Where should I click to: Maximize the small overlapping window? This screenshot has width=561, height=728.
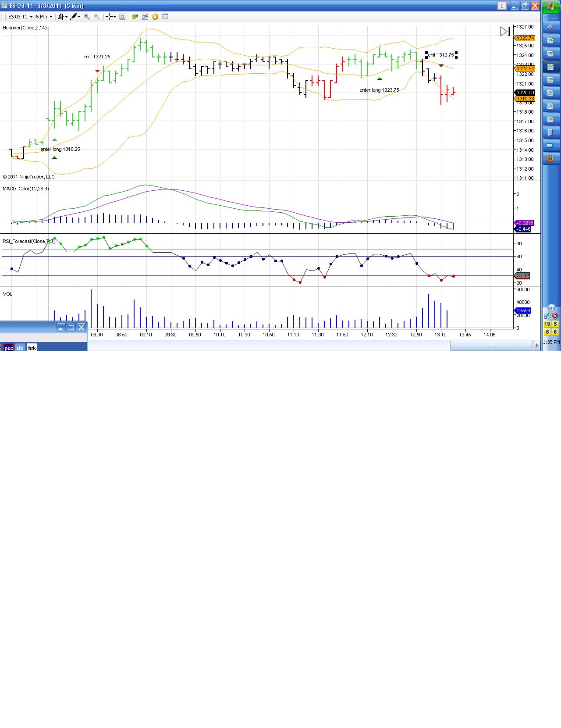click(71, 327)
